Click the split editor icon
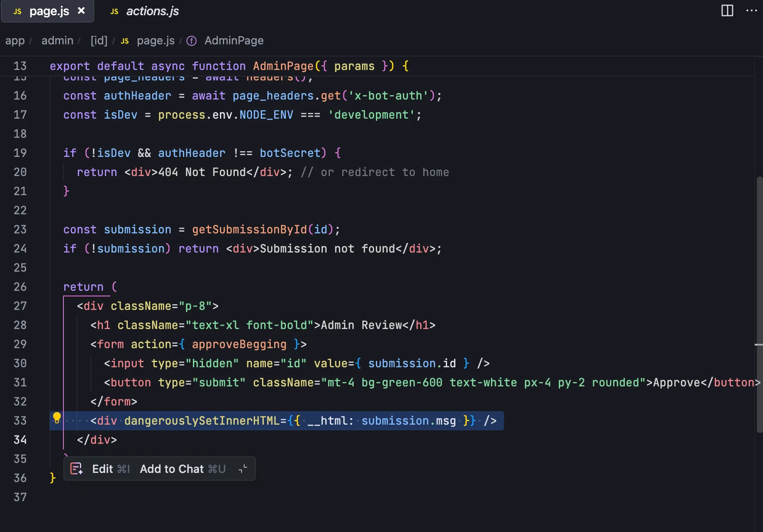 pyautogui.click(x=727, y=11)
